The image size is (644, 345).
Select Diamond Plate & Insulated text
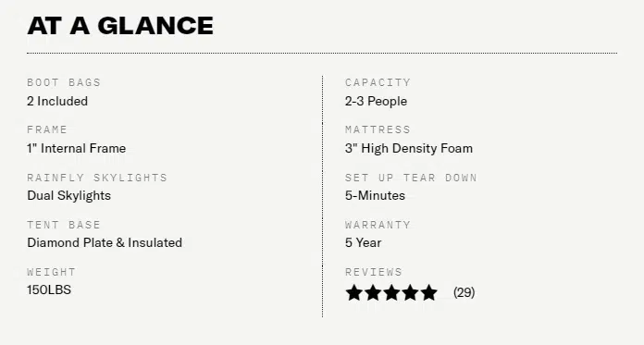tap(105, 242)
